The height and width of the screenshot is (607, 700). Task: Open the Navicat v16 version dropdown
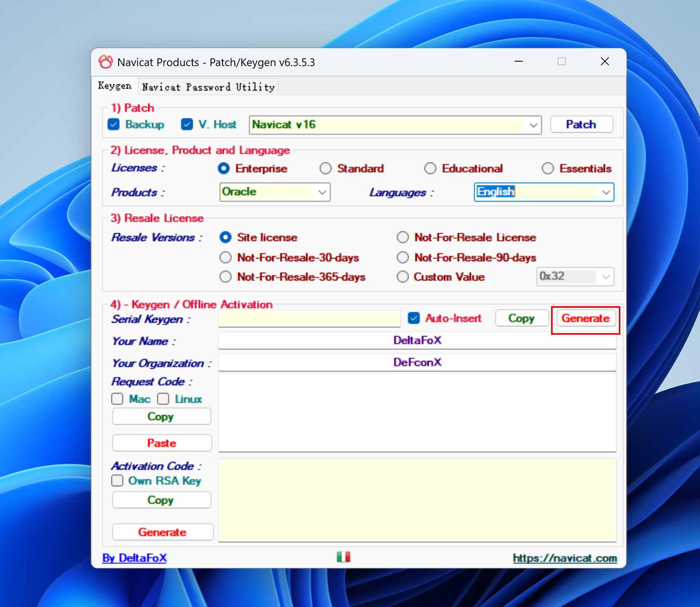coord(533,125)
